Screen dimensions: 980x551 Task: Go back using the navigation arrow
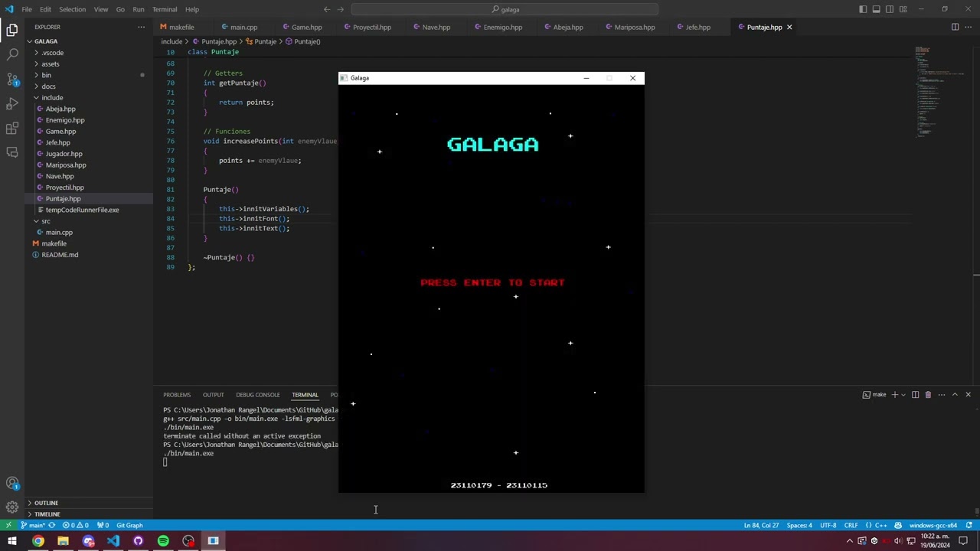click(x=327, y=9)
